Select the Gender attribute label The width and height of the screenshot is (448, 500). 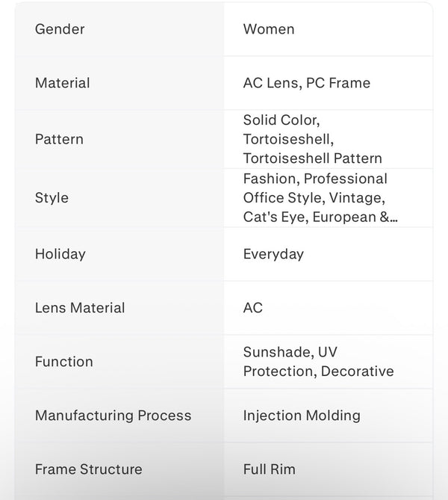(x=60, y=29)
